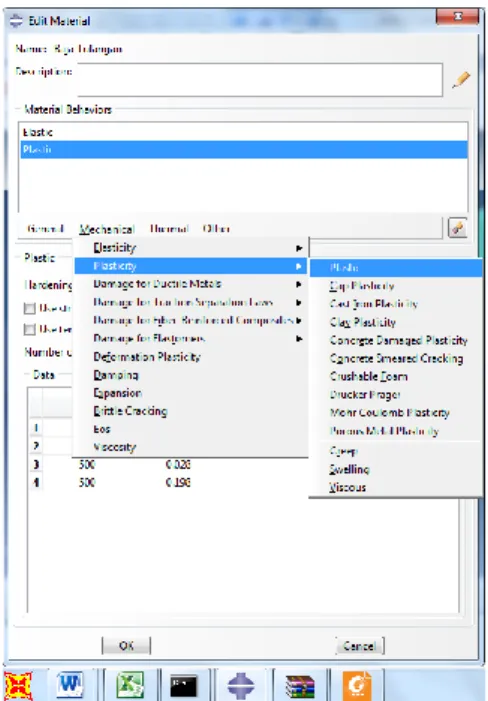Click the Cancel button

[x=360, y=646]
